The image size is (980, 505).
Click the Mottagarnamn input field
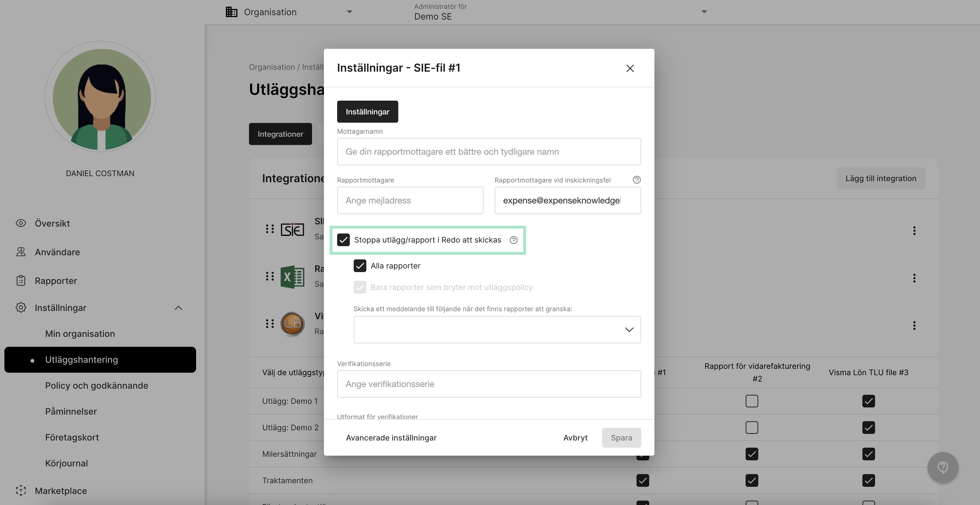click(489, 152)
